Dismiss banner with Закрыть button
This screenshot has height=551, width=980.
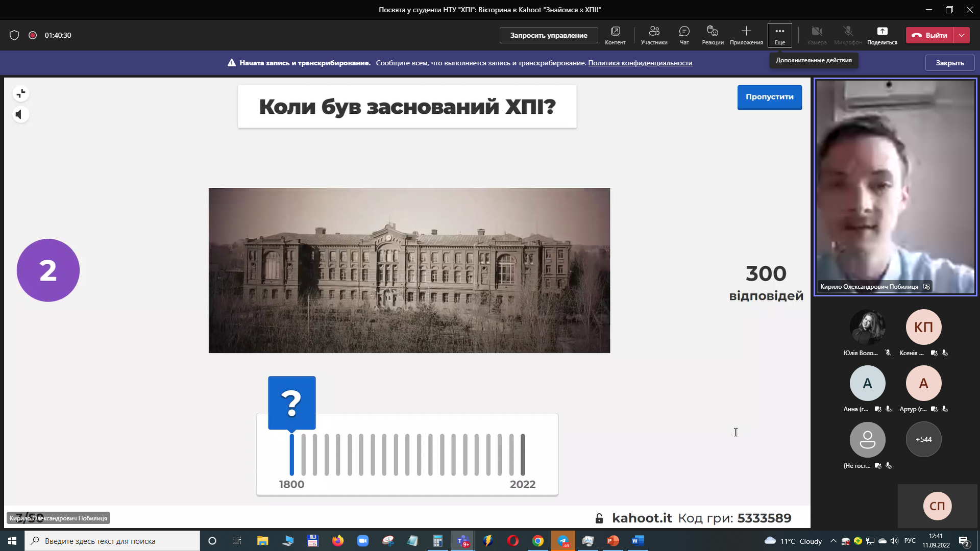pyautogui.click(x=950, y=63)
